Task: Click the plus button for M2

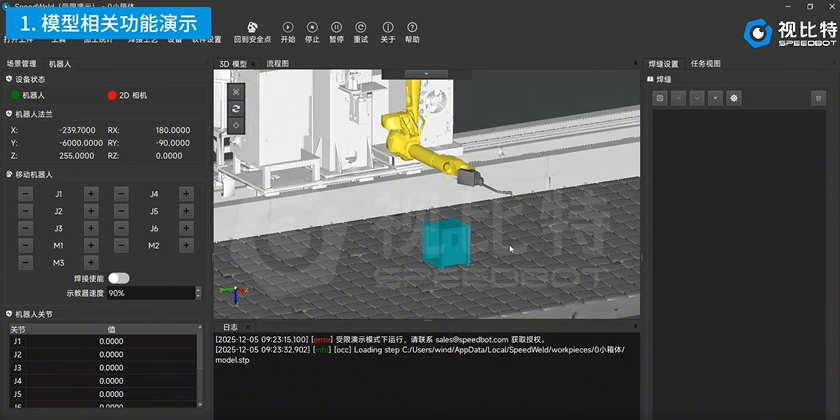Action: pos(186,245)
